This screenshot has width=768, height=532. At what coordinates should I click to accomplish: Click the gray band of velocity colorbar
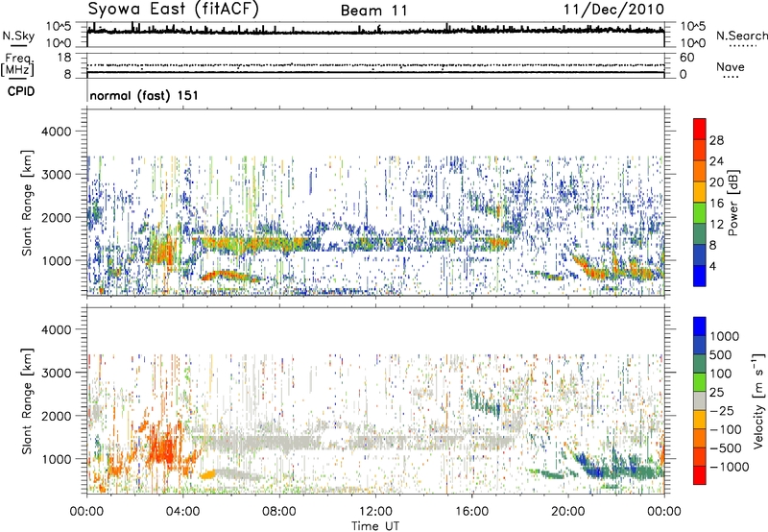700,400
